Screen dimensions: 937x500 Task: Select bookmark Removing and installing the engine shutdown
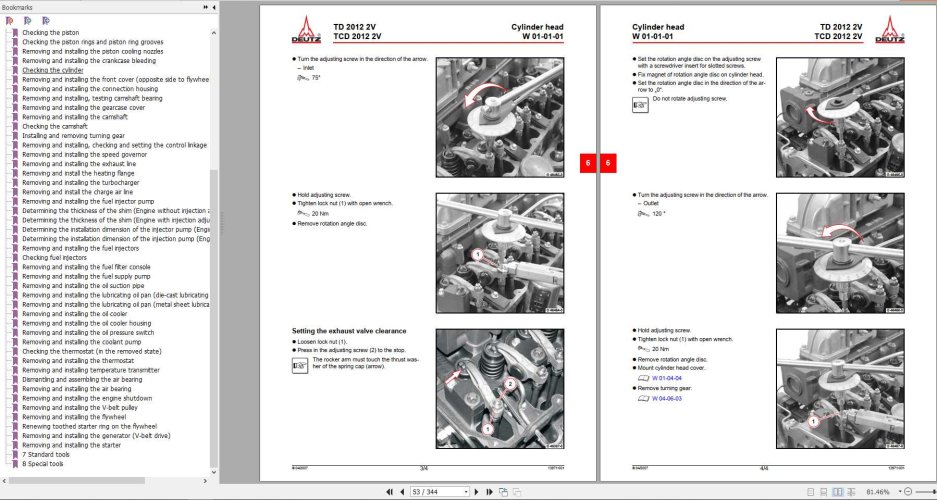87,398
